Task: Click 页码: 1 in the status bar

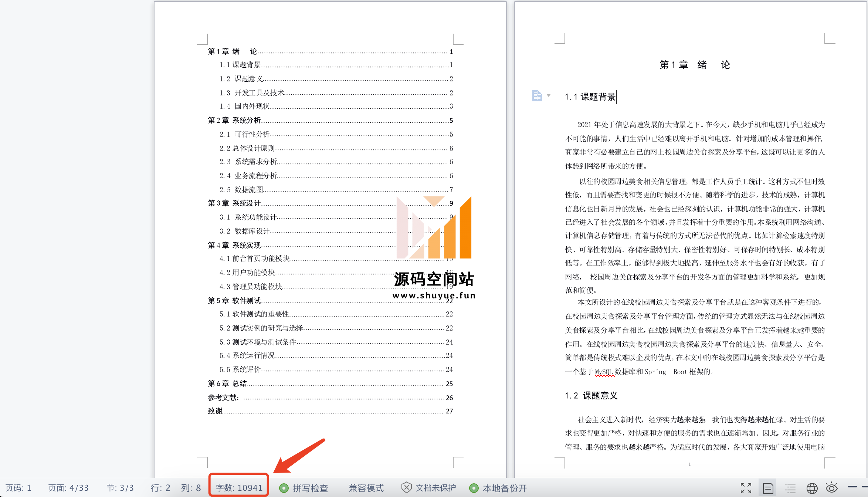Action: (x=18, y=488)
